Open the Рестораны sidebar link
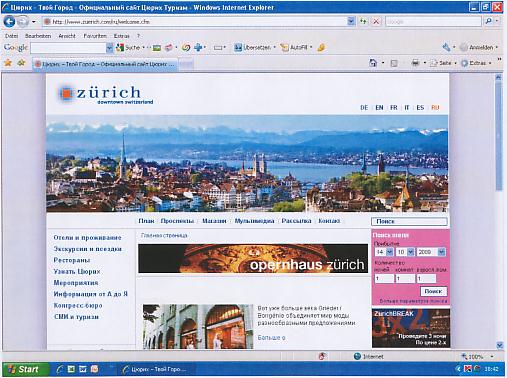 tap(72, 260)
